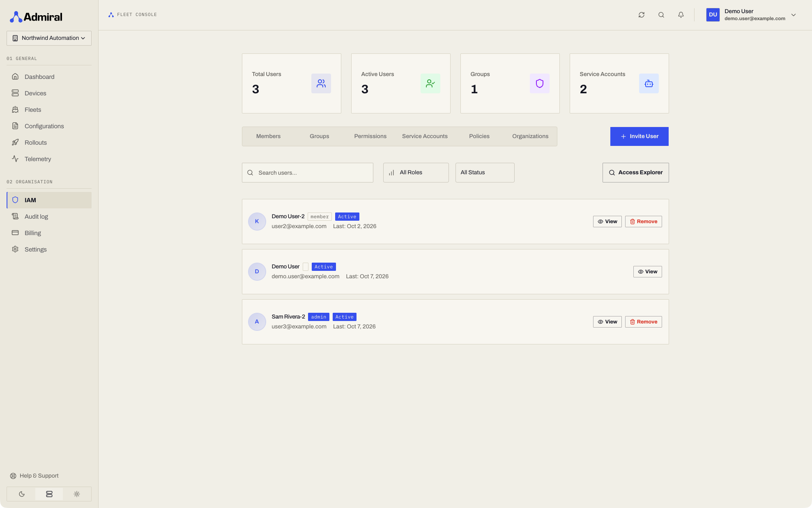This screenshot has width=812, height=508.
Task: Open the All Status filter dropdown
Action: [x=485, y=173]
